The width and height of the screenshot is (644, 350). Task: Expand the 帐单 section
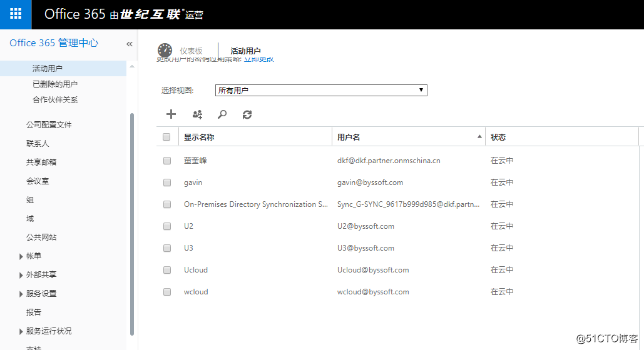[21, 256]
